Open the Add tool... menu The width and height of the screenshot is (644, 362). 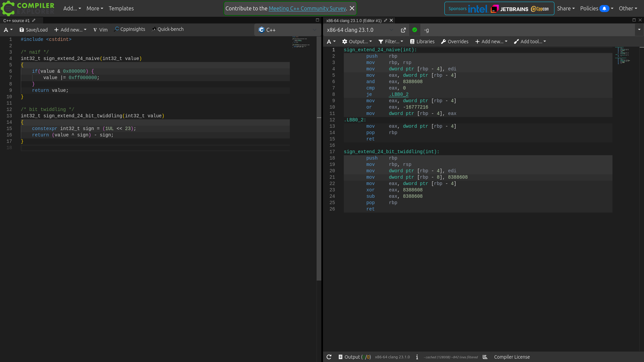(x=530, y=42)
